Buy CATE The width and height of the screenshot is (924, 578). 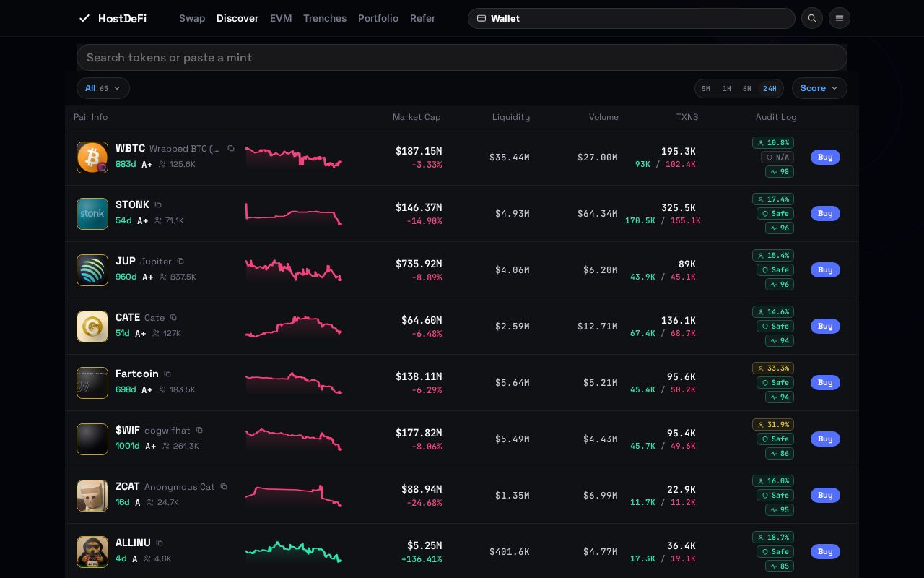(825, 326)
